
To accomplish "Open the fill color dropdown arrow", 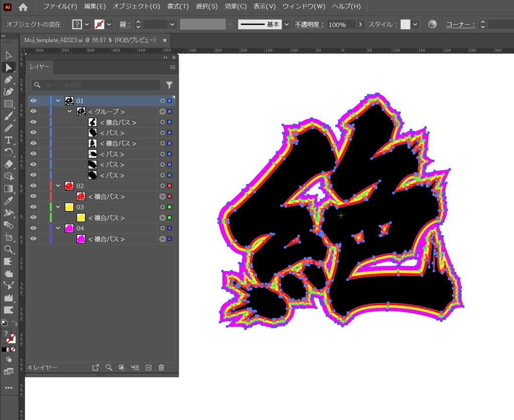I will point(87,24).
